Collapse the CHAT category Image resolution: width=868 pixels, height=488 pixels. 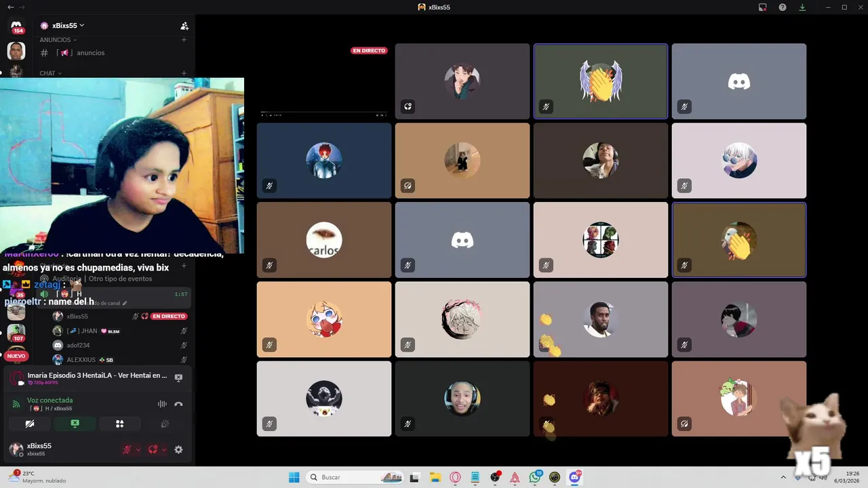(50, 73)
